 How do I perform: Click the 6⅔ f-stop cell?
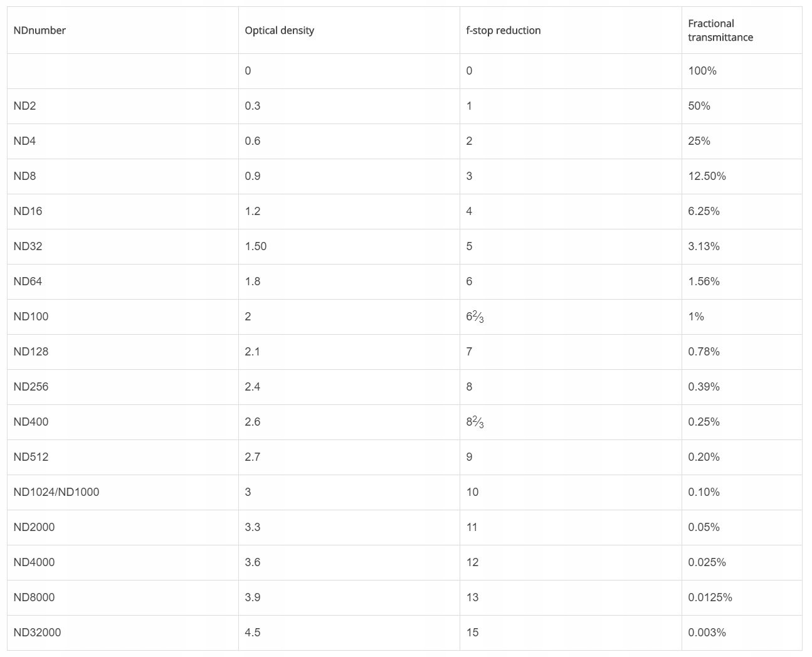coord(475,317)
